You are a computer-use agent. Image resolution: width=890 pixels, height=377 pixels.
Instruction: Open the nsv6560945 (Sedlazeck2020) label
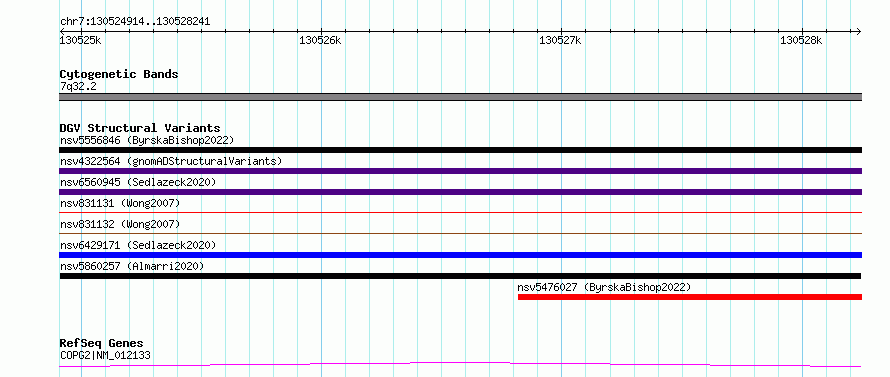coord(138,182)
